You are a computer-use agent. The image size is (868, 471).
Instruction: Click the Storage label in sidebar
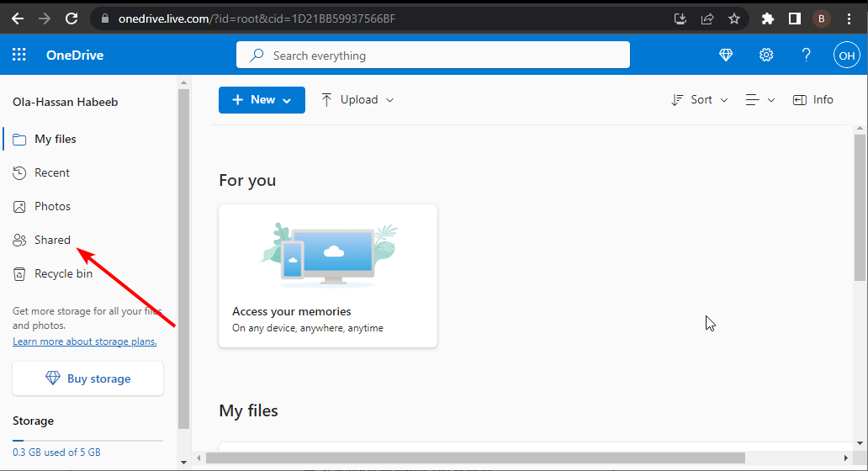pyautogui.click(x=33, y=421)
